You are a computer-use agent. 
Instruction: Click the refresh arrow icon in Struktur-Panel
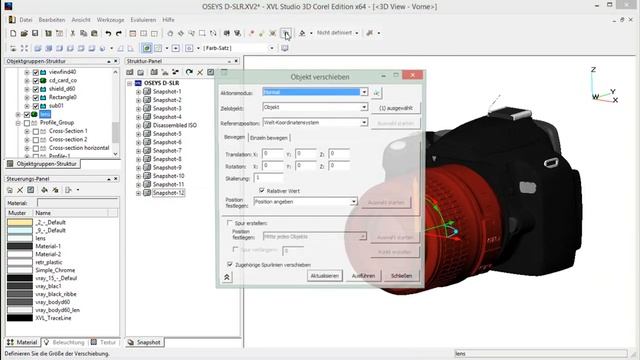tap(189, 72)
